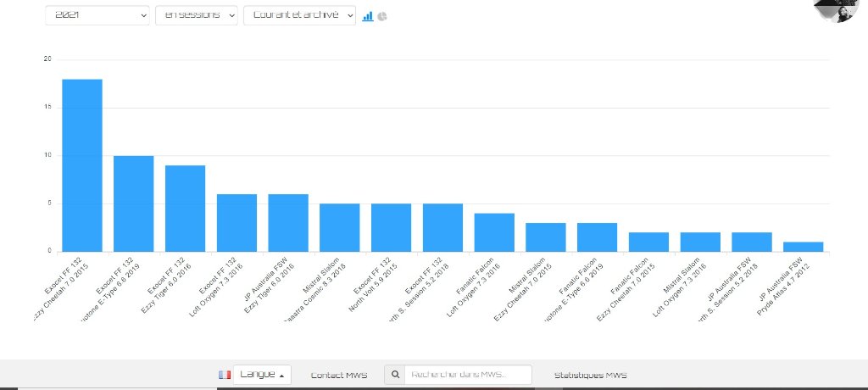Follow the Statistiques MWS link
The image size is (868, 390).
591,376
